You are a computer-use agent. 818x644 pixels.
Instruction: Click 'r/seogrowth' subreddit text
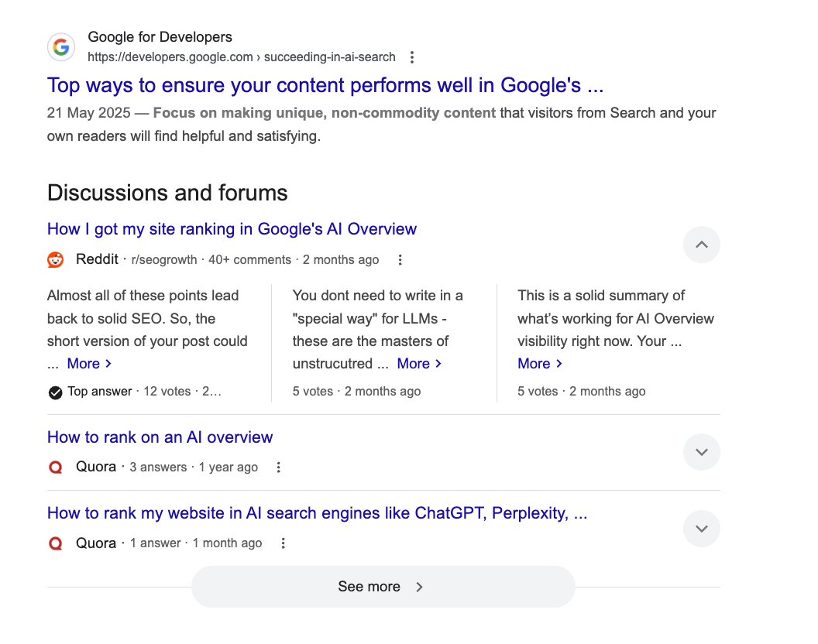(164, 259)
